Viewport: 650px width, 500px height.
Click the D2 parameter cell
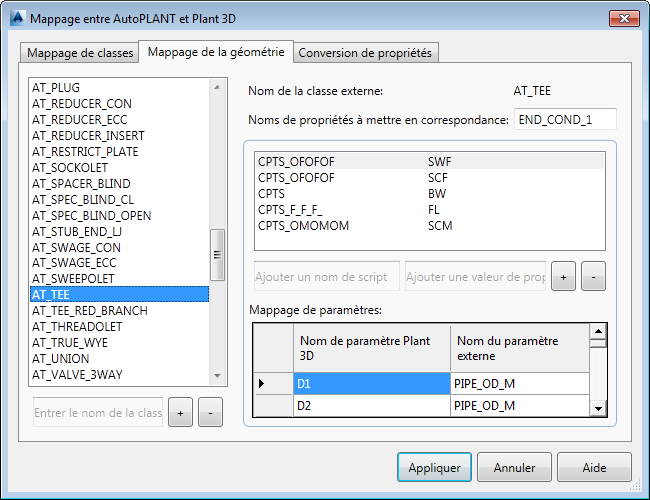(371, 405)
